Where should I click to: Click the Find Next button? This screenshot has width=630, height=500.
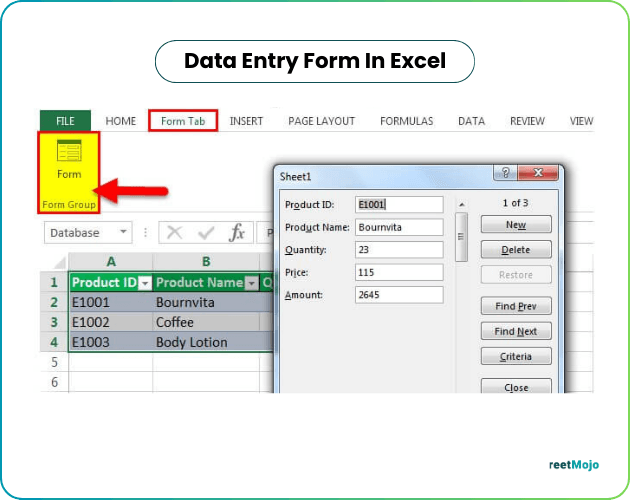coord(516,331)
